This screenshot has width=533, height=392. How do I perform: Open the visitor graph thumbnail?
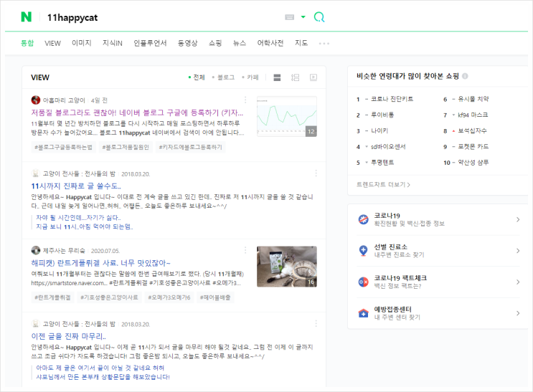point(287,117)
